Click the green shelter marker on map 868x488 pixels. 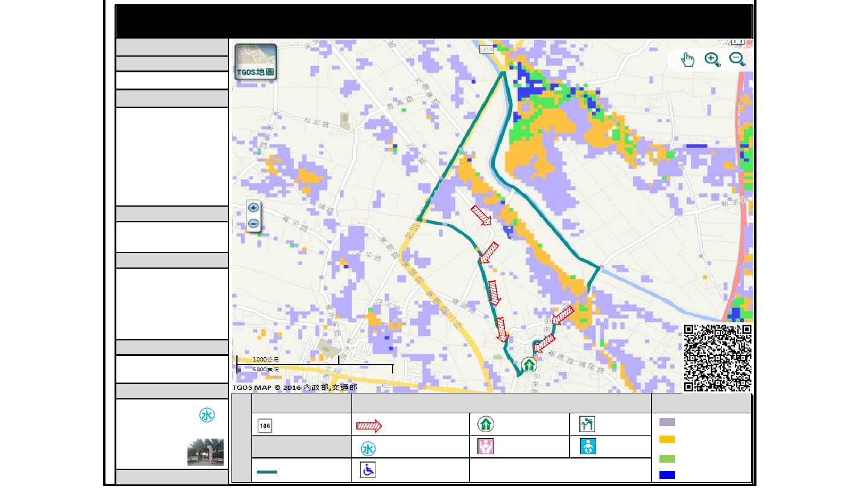[529, 364]
